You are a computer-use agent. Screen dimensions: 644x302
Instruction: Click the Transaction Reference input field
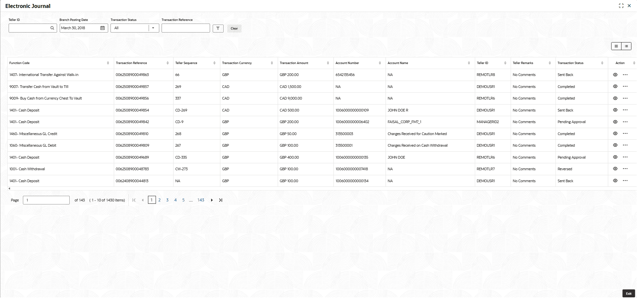185,28
